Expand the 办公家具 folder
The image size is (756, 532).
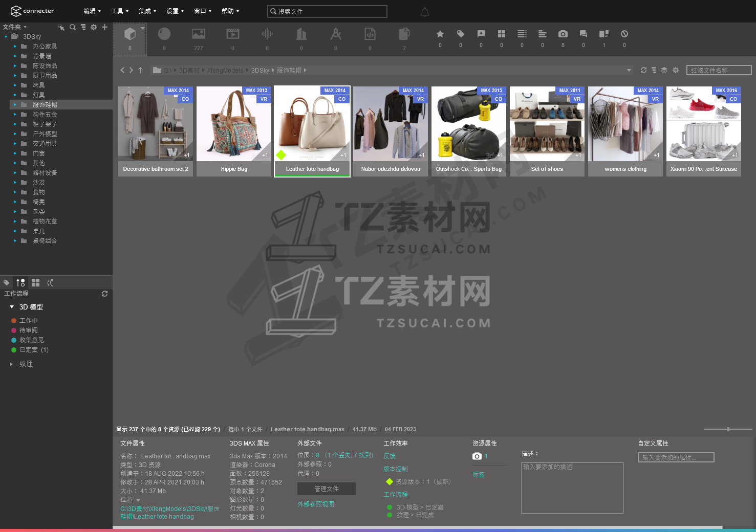pos(15,47)
